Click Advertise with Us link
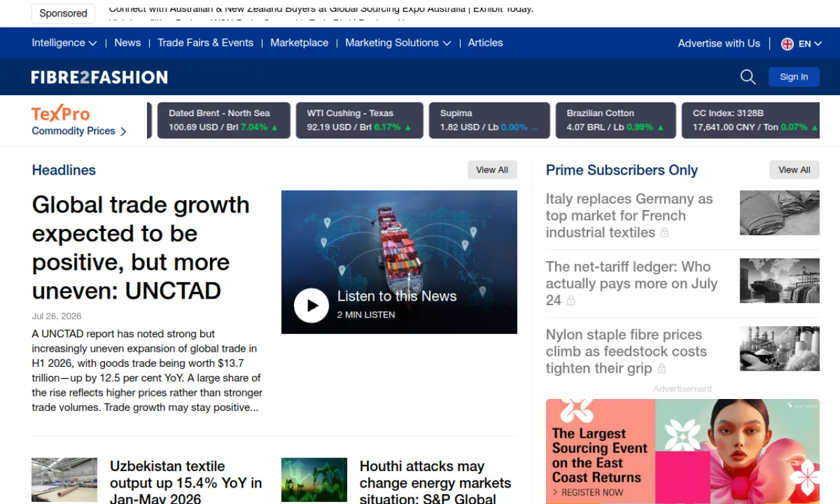Viewport: 840px width, 504px height. (719, 43)
